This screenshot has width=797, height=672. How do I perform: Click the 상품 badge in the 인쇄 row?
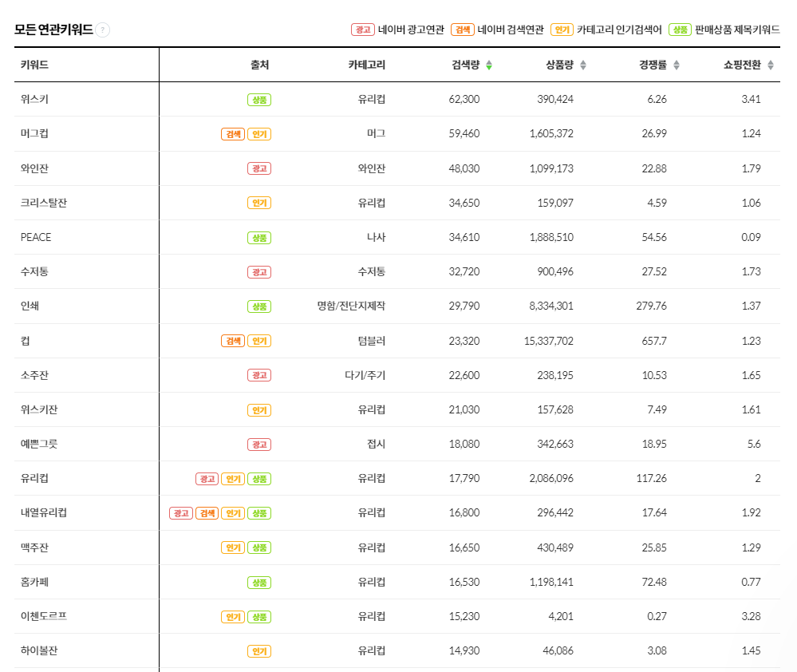259,306
